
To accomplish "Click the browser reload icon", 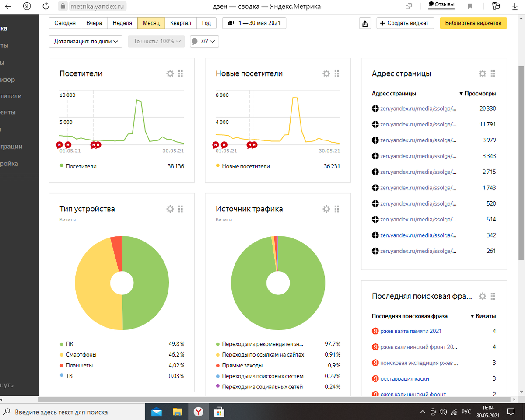I will click(x=45, y=6).
